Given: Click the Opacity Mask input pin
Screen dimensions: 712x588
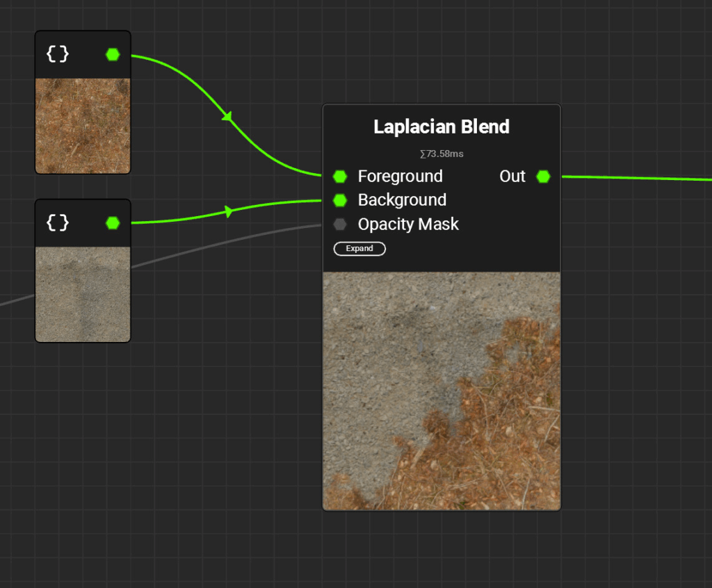Looking at the screenshot, I should tap(339, 224).
